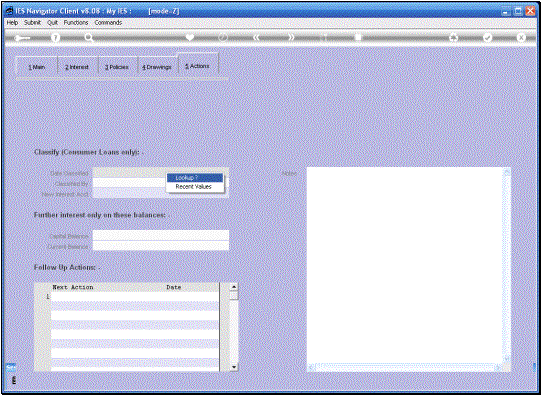Image resolution: width=541 pixels, height=395 pixels.
Task: Open the Functions menu
Action: 76,22
